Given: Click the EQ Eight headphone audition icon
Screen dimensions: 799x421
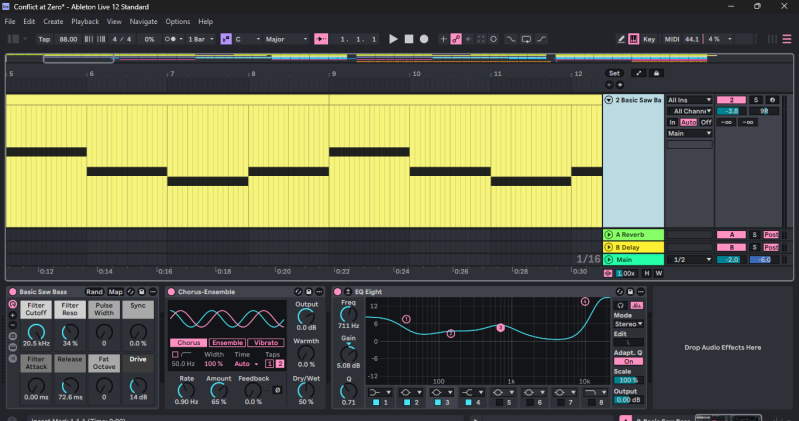Looking at the screenshot, I should tap(620, 305).
